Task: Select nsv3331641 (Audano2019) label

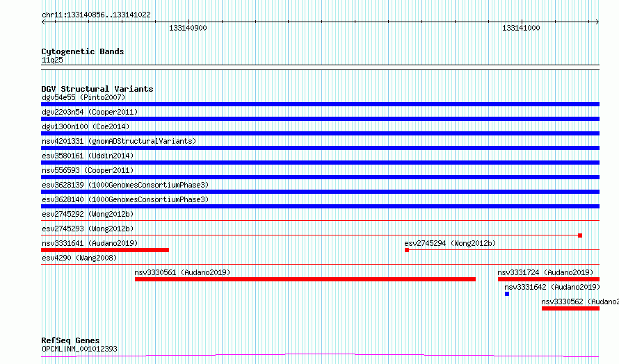Action: [90, 243]
